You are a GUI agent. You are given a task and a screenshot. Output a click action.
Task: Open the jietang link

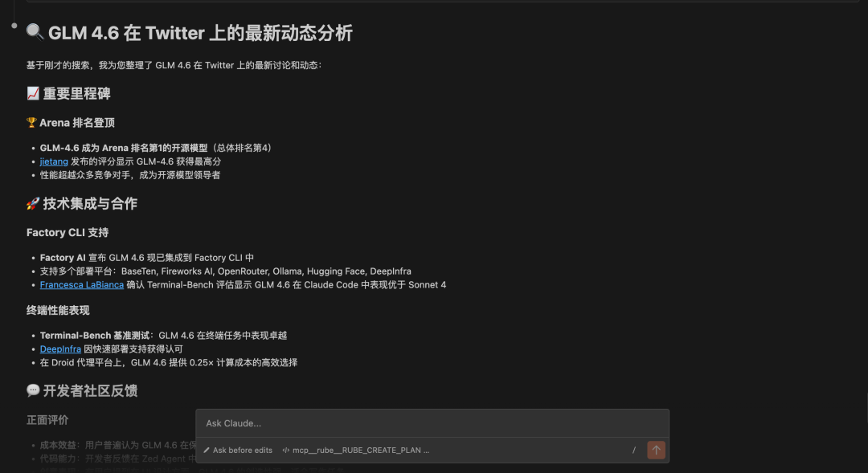54,161
